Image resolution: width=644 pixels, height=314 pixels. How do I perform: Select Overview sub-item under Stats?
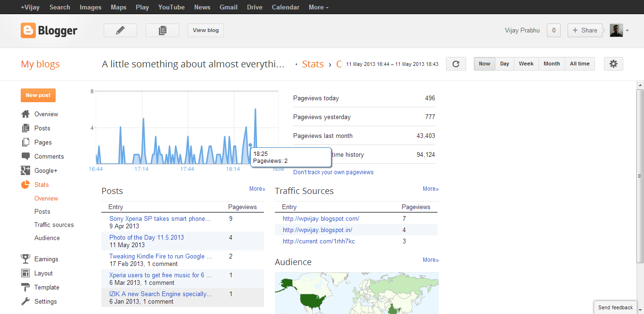click(46, 198)
